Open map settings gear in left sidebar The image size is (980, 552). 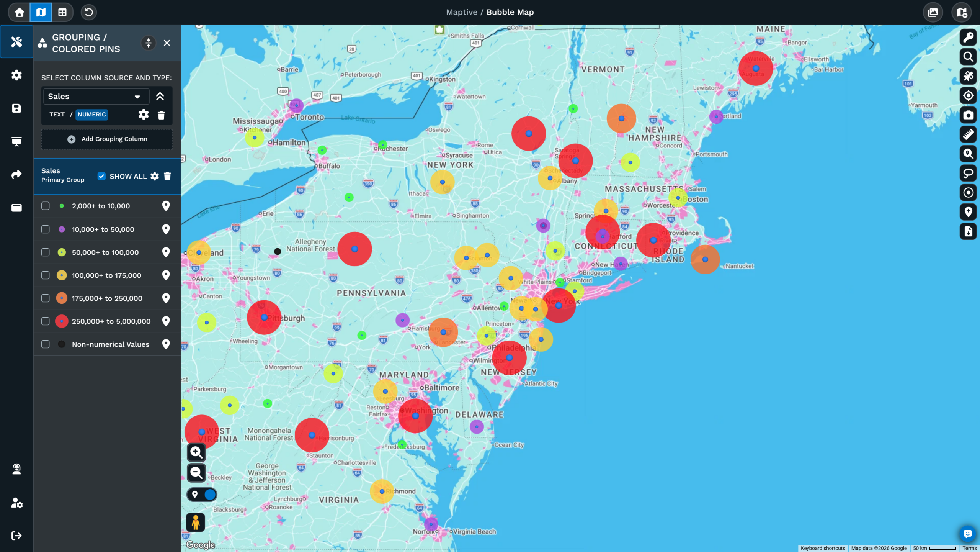(x=16, y=75)
